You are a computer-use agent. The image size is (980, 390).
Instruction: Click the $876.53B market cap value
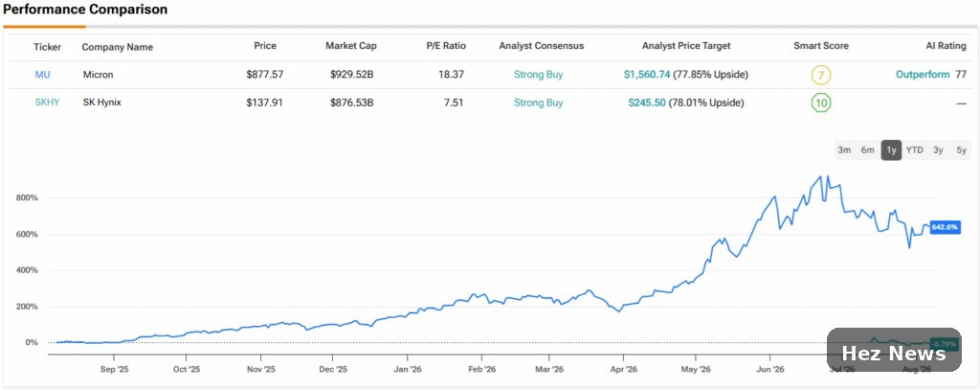point(352,103)
